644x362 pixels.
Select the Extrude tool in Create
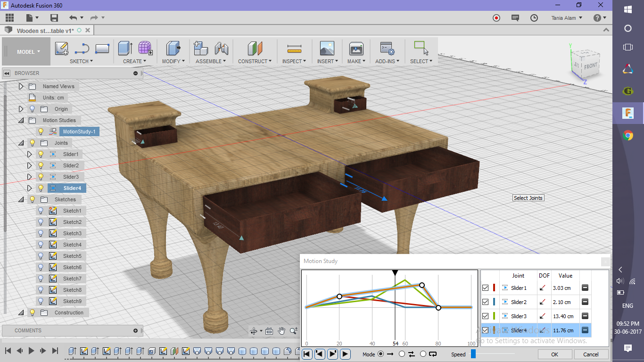tap(125, 48)
